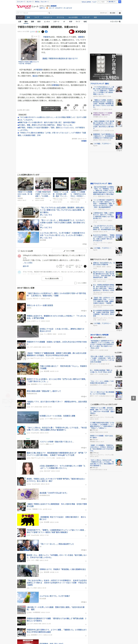Toggle the コメント非表示 checkbox

pyautogui.click(x=75, y=283)
